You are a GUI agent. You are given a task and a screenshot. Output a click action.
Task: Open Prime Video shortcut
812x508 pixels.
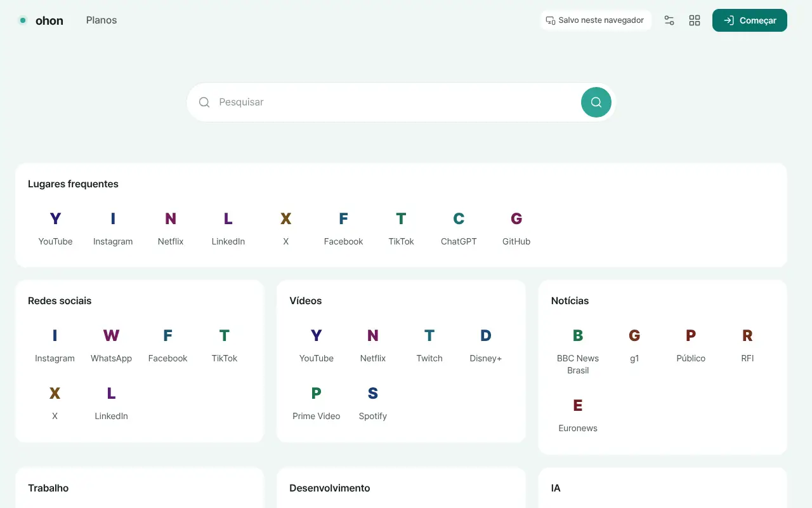316,403
